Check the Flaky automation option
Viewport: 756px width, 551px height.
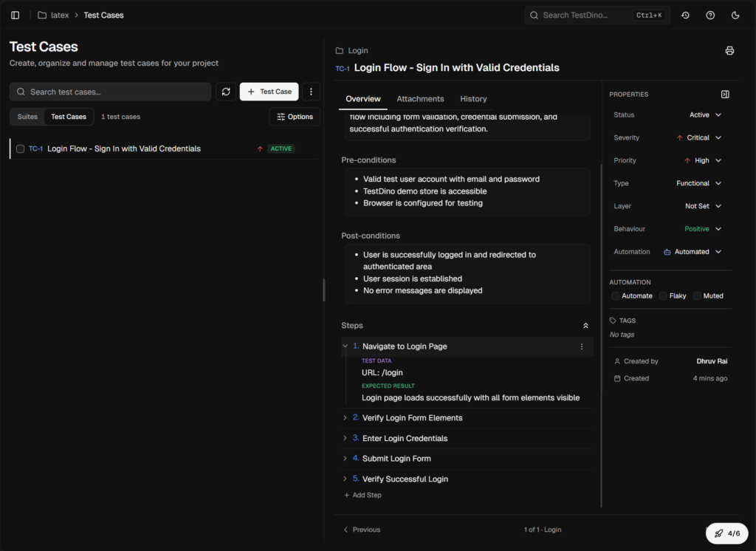click(662, 295)
